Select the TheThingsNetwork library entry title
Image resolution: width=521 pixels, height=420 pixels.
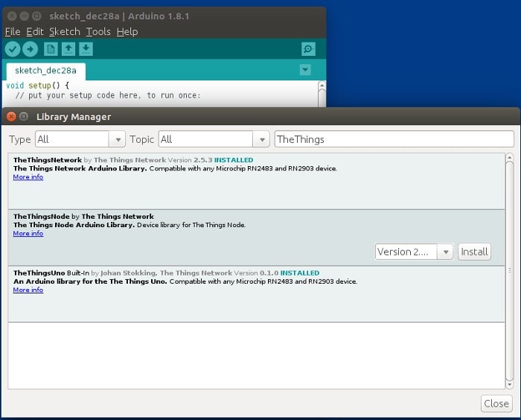[48, 160]
